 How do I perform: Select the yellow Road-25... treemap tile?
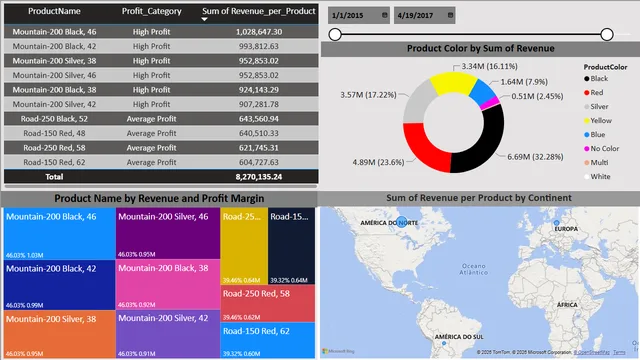[x=244, y=246]
